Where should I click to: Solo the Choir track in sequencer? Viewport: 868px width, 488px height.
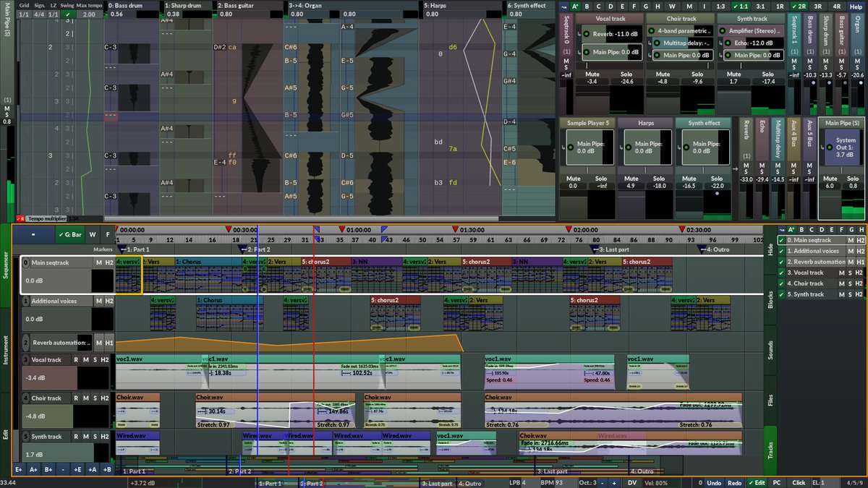(97, 398)
